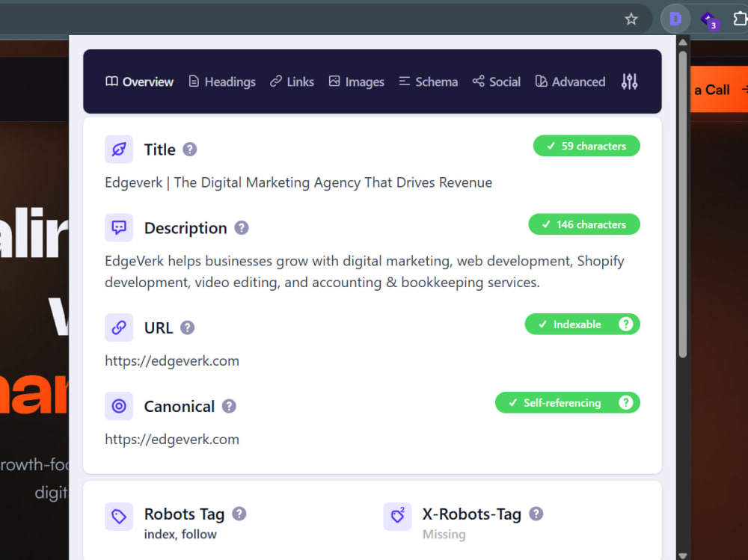
Task: Open the Advanced tab
Action: tap(570, 81)
